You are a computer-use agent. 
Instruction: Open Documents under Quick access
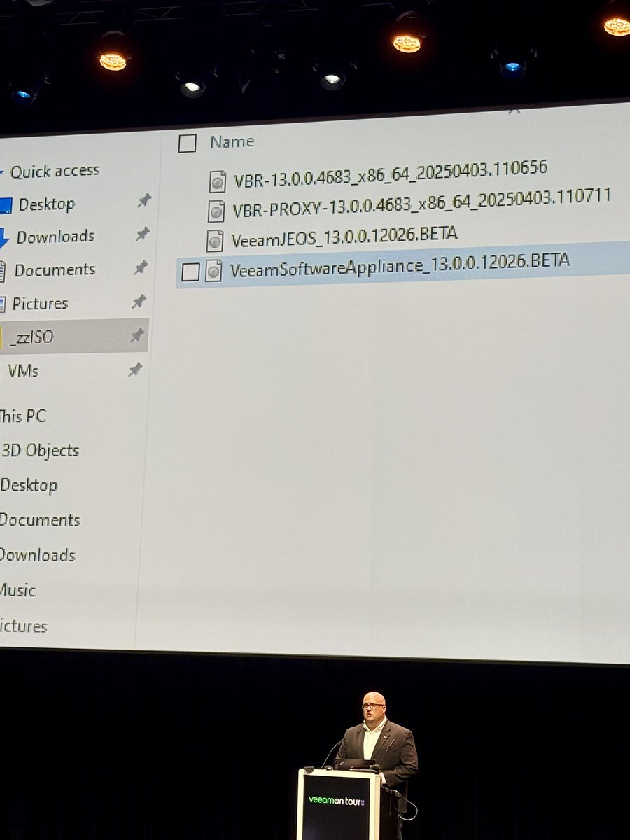pos(55,269)
